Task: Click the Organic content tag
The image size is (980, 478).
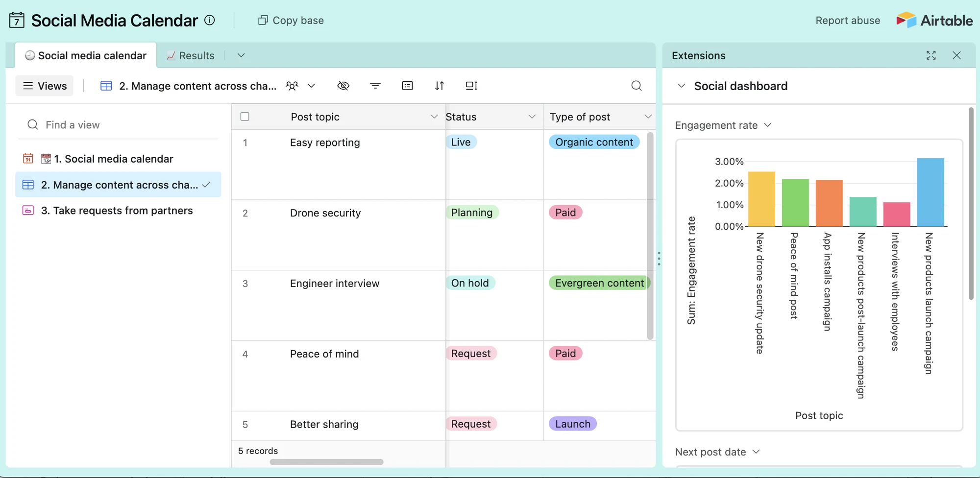Action: pos(594,142)
